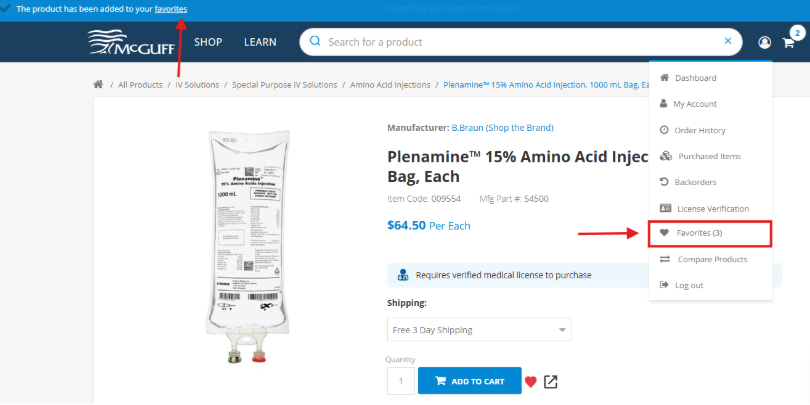Click the home breadcrumb icon
The width and height of the screenshot is (810, 405).
(x=98, y=85)
